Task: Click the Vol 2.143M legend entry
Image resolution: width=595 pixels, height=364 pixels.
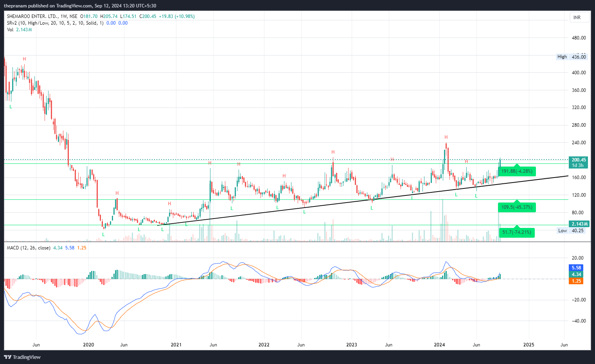Action: [19, 30]
